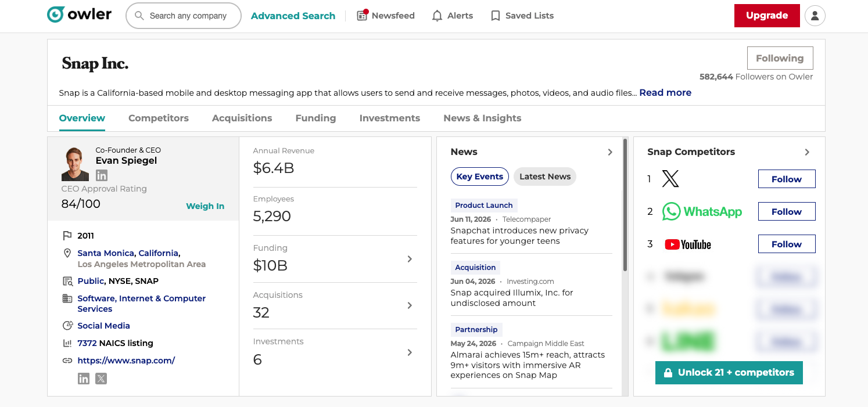Open the Snap Competitors chevron
Image resolution: width=868 pixels, height=407 pixels.
point(807,152)
